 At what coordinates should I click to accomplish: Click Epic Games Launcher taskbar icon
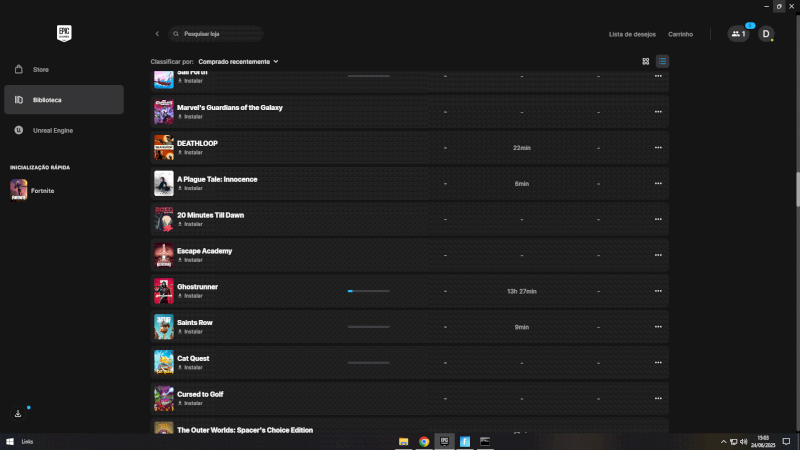(444, 442)
